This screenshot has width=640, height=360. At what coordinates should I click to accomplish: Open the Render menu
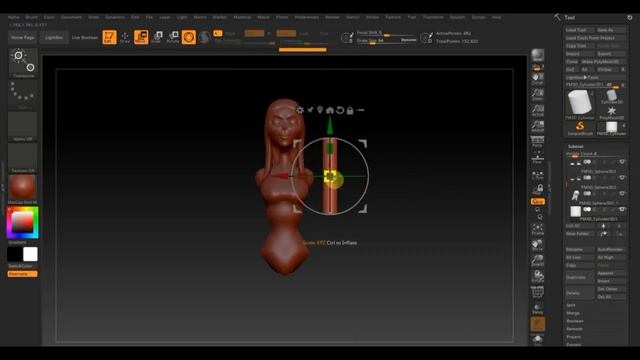tap(332, 17)
